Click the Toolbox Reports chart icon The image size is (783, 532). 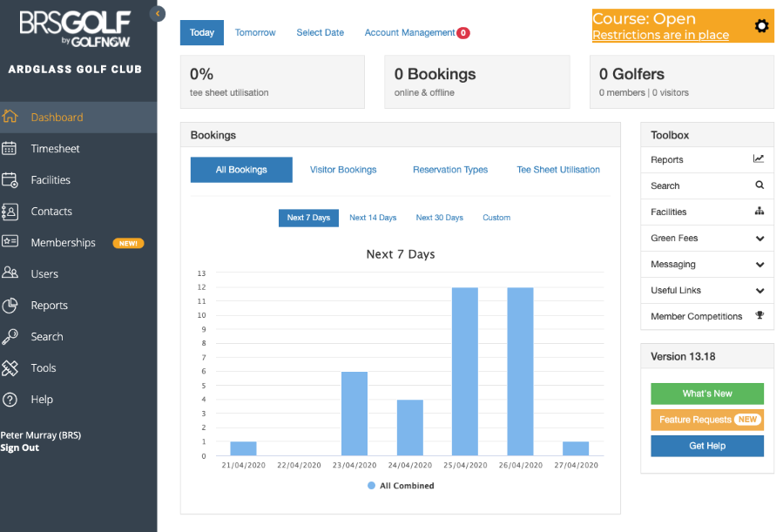759,158
